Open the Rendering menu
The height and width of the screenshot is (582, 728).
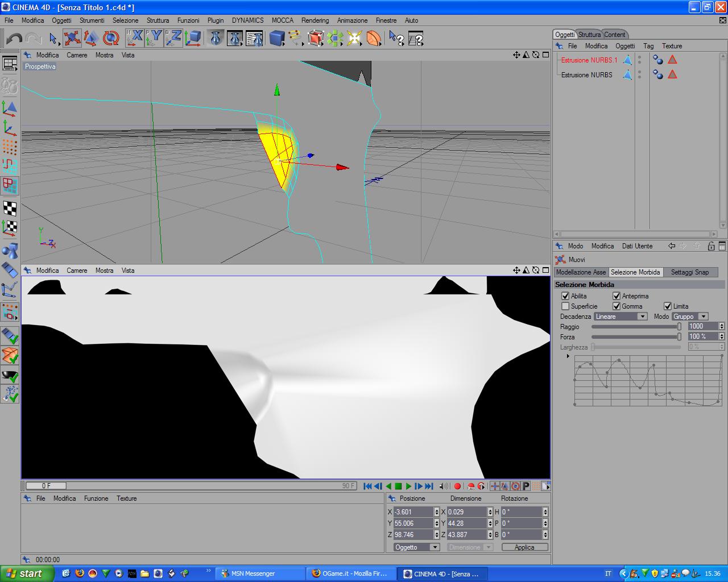pos(315,20)
